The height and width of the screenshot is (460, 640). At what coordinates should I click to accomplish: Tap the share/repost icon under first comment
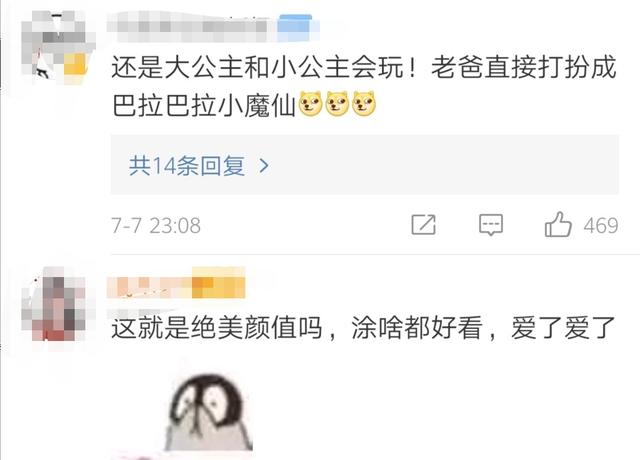pos(423,224)
